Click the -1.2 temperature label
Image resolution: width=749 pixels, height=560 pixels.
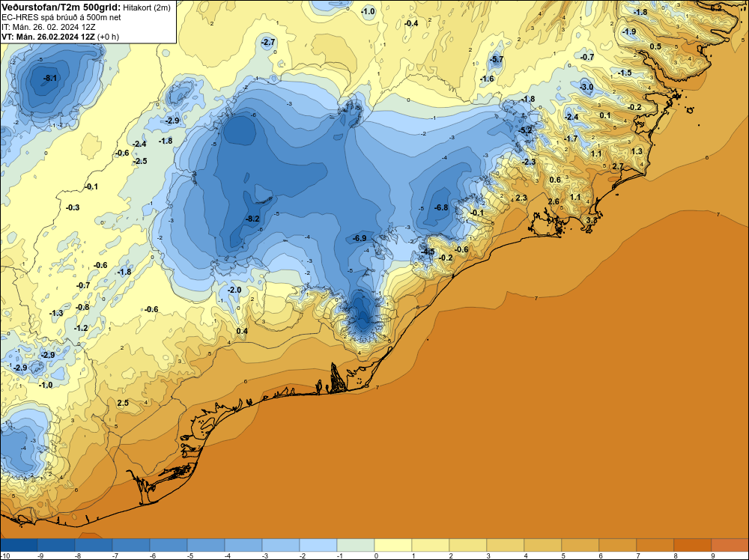pos(81,328)
